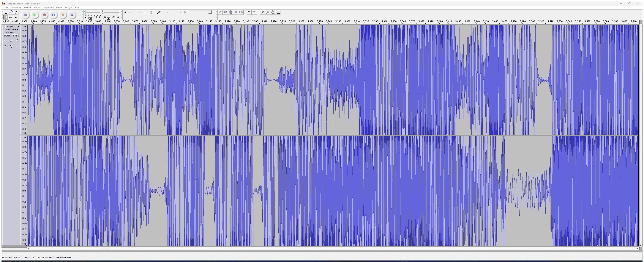Click the Fit Project zoom icon

coord(278,12)
